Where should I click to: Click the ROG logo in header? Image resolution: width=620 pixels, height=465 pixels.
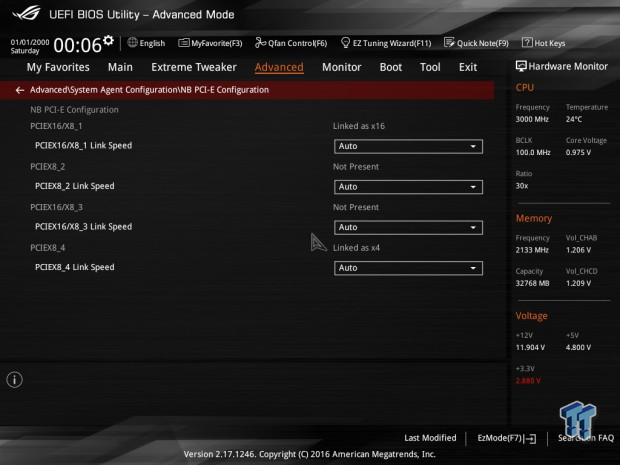click(26, 13)
